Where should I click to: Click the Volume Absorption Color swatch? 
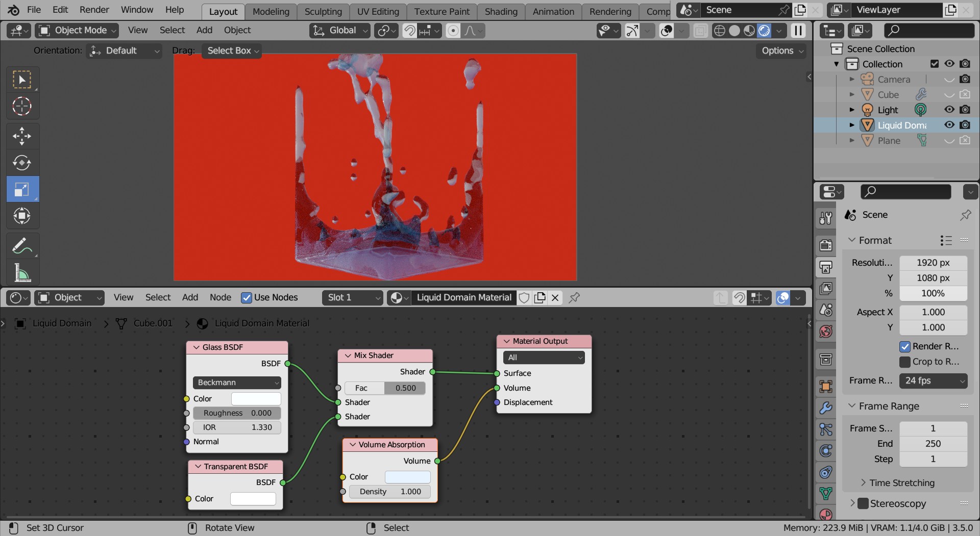point(408,477)
